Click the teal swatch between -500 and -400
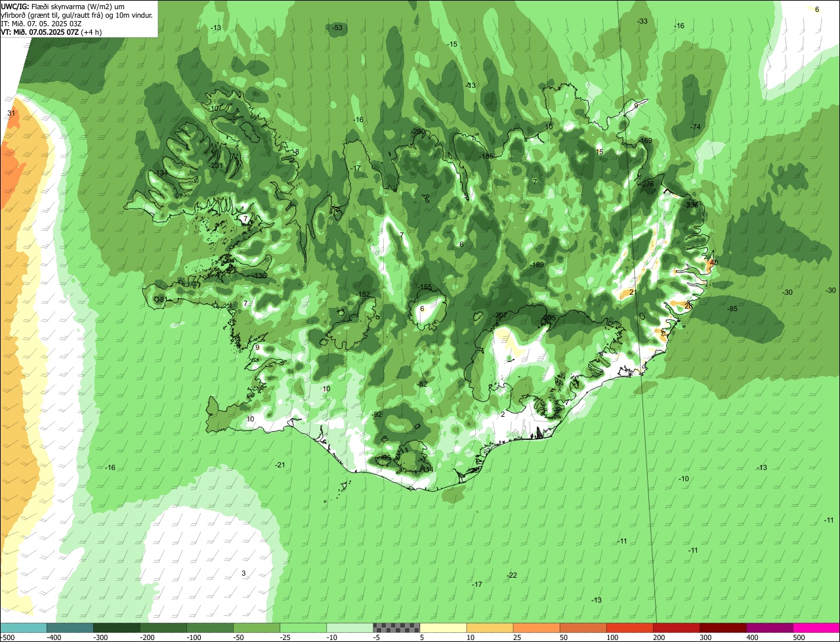 click(23, 628)
